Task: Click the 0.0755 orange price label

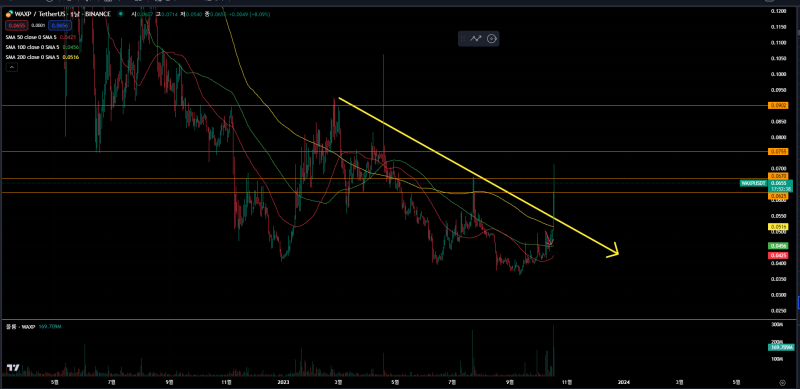Action: pyautogui.click(x=778, y=152)
